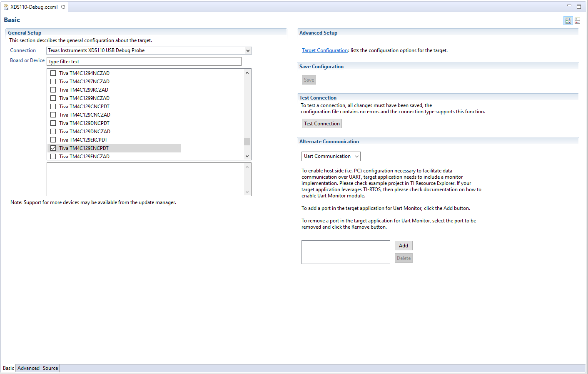
Task: Check Tiva TM4C1294NCZAD device
Action: point(53,73)
